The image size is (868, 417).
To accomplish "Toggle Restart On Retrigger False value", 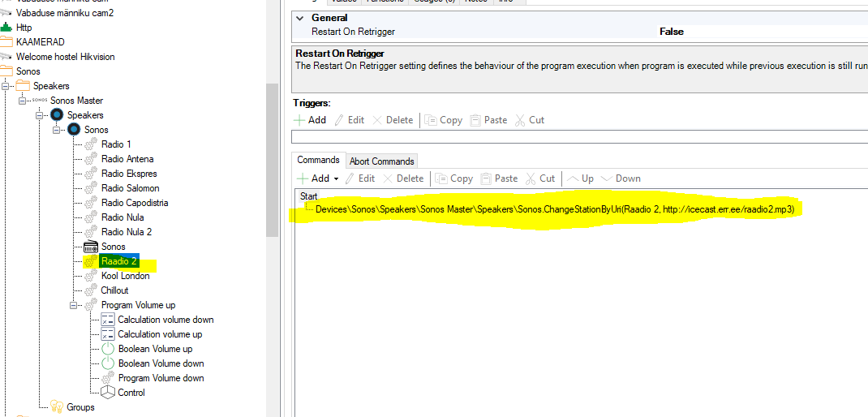I will pyautogui.click(x=671, y=32).
